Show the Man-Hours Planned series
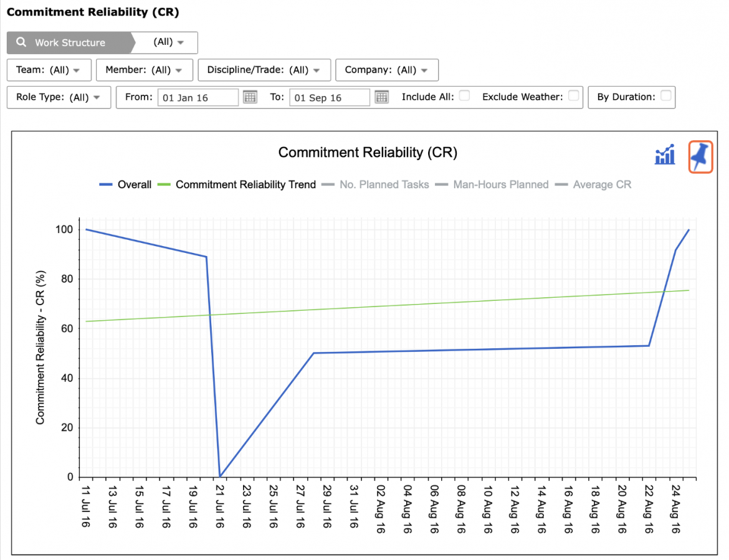The image size is (729, 560). point(492,184)
